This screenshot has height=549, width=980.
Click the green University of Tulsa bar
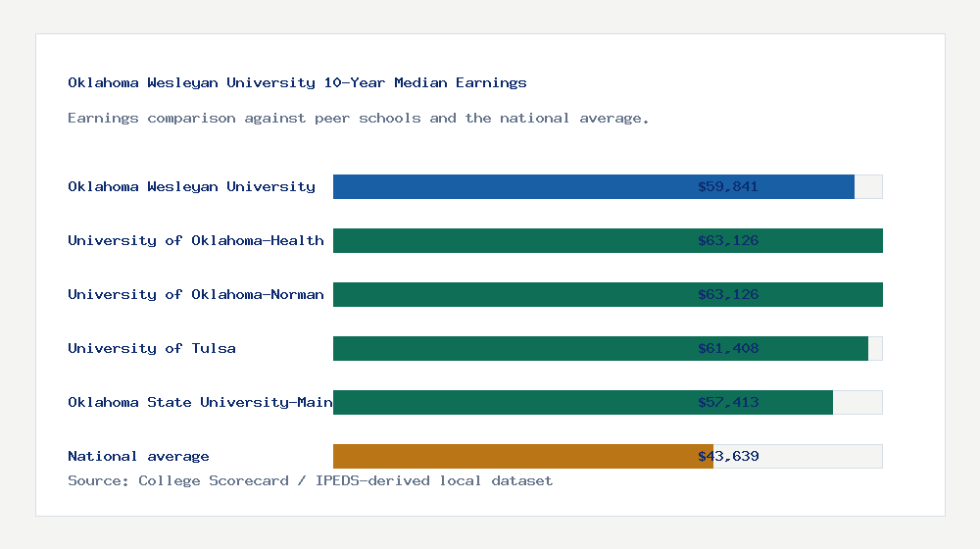click(601, 348)
